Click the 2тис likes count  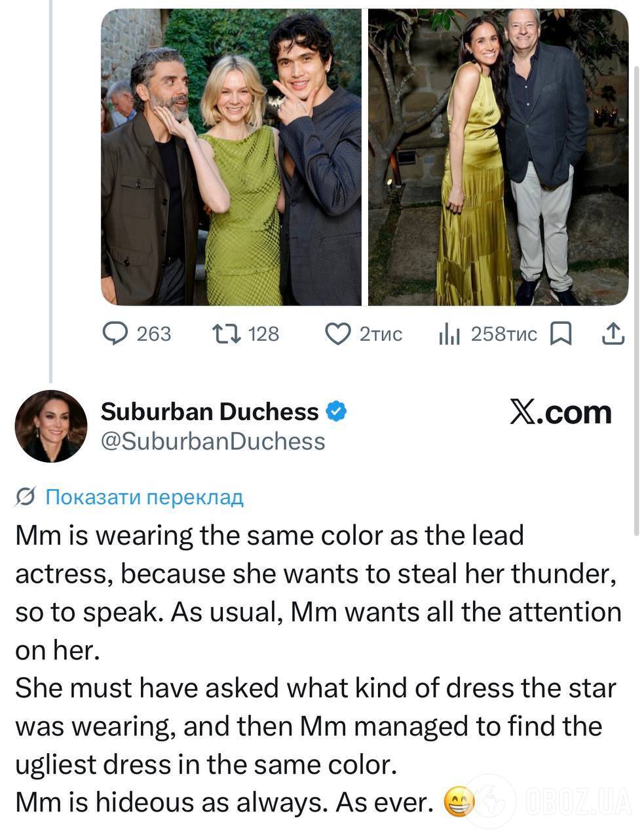click(380, 334)
